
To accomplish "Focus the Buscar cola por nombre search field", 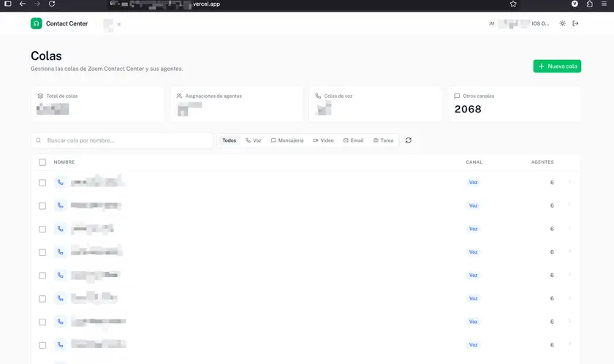I will click(122, 140).
